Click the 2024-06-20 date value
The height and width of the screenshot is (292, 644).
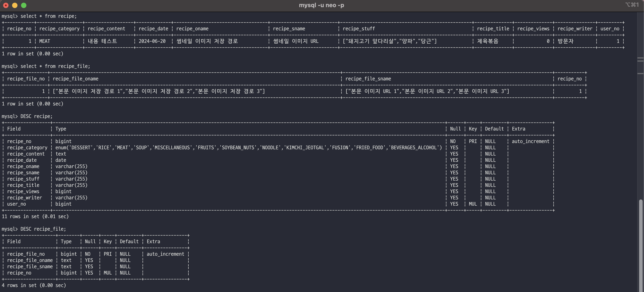click(x=152, y=41)
